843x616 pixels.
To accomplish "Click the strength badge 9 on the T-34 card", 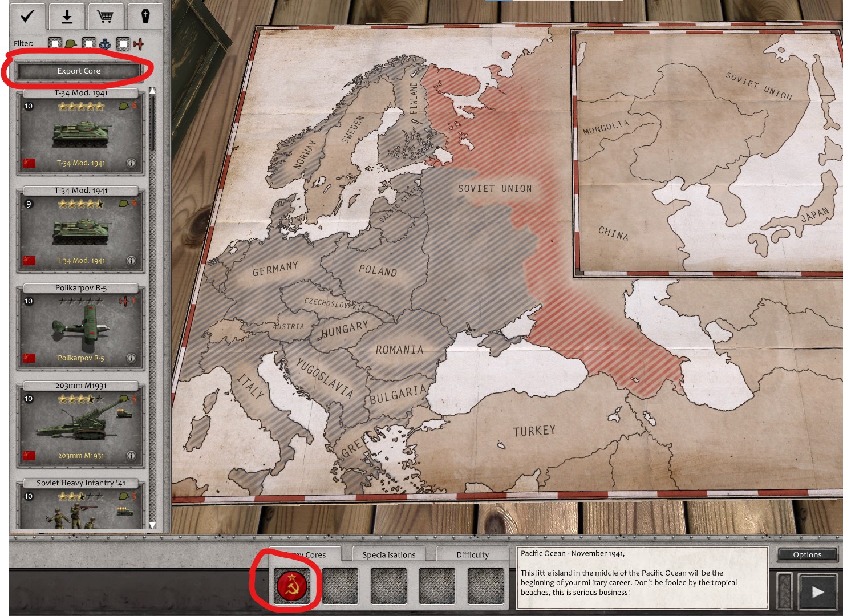I will coord(29,204).
